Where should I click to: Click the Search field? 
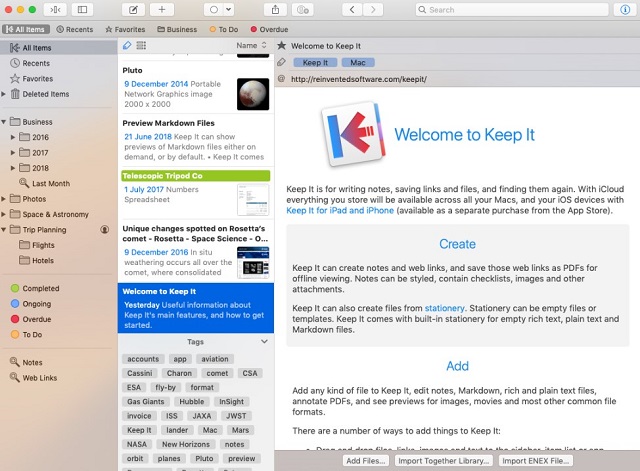point(512,9)
